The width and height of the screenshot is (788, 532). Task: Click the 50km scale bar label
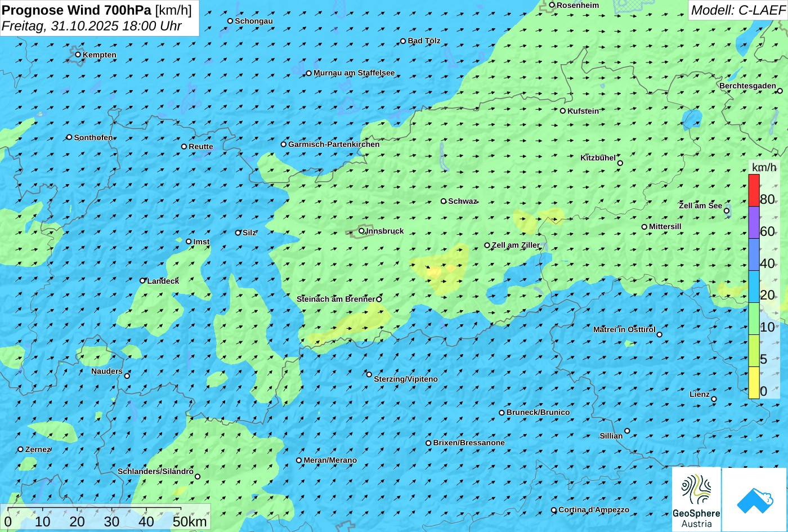tap(190, 521)
